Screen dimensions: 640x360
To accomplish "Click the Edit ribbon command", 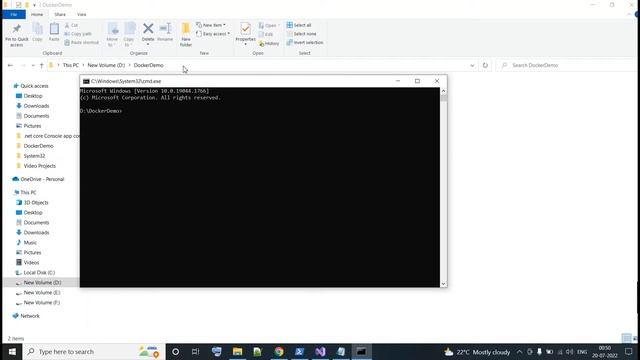I will [266, 34].
